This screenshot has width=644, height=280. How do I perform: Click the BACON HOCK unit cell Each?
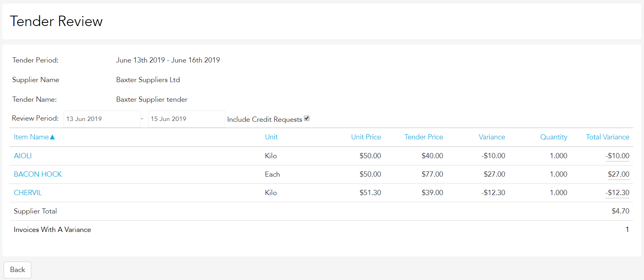pyautogui.click(x=272, y=174)
